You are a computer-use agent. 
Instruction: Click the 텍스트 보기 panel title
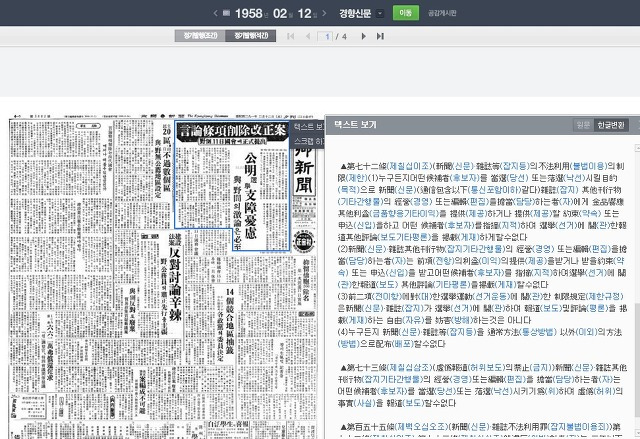(x=355, y=125)
